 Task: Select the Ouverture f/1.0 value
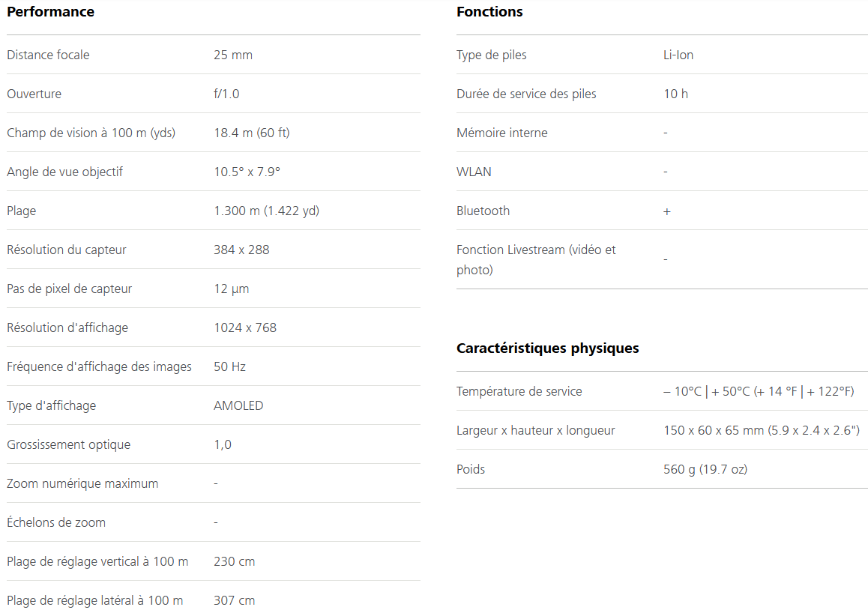(226, 94)
